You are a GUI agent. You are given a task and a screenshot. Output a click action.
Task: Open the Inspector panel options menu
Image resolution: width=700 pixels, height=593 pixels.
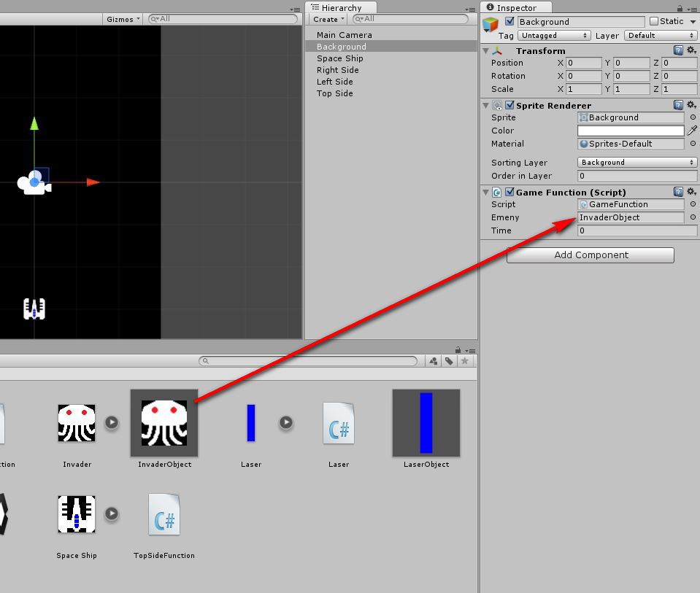tap(691, 9)
